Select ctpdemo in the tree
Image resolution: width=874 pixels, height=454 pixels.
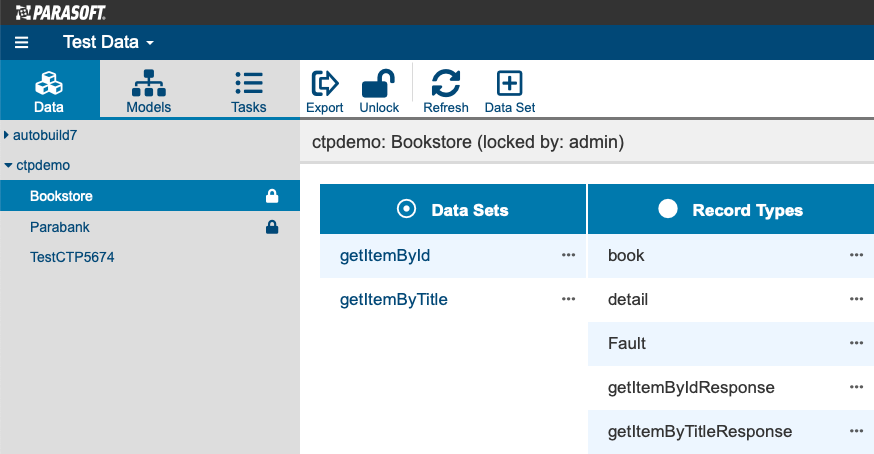click(x=43, y=166)
